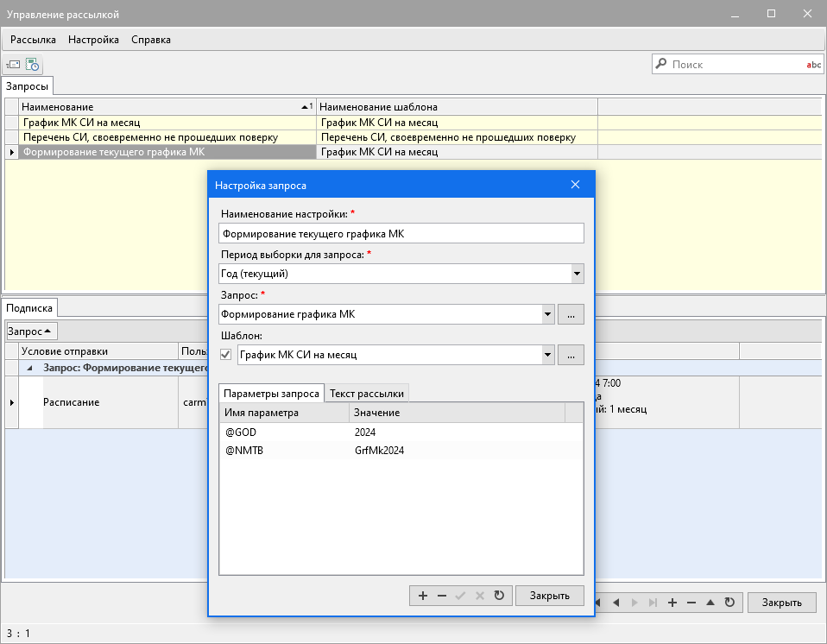Open the Запрос combo box dropdown arrow
Image resolution: width=827 pixels, height=644 pixels.
[x=548, y=314]
